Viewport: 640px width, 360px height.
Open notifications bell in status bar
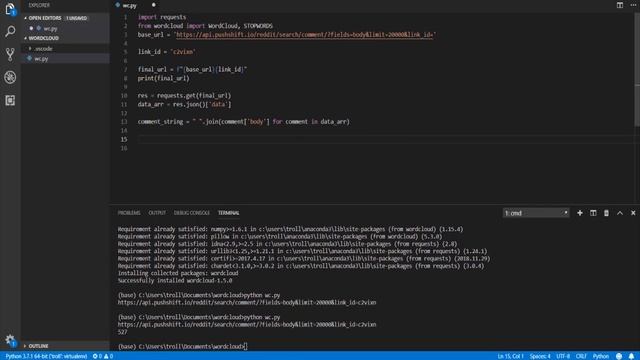coord(631,356)
